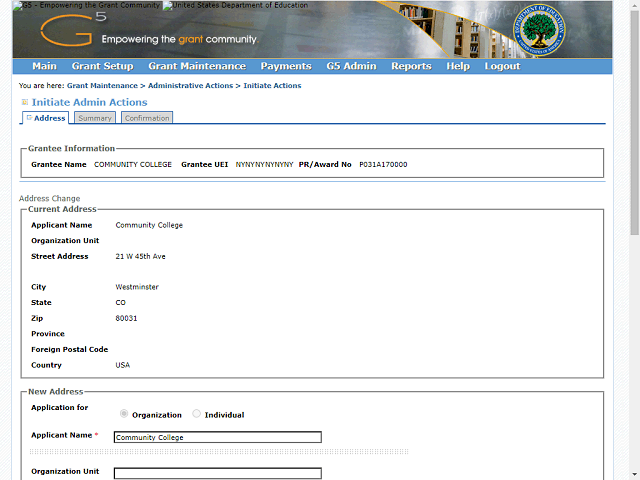The image size is (640, 480).
Task: Click the Logout link
Action: click(502, 66)
